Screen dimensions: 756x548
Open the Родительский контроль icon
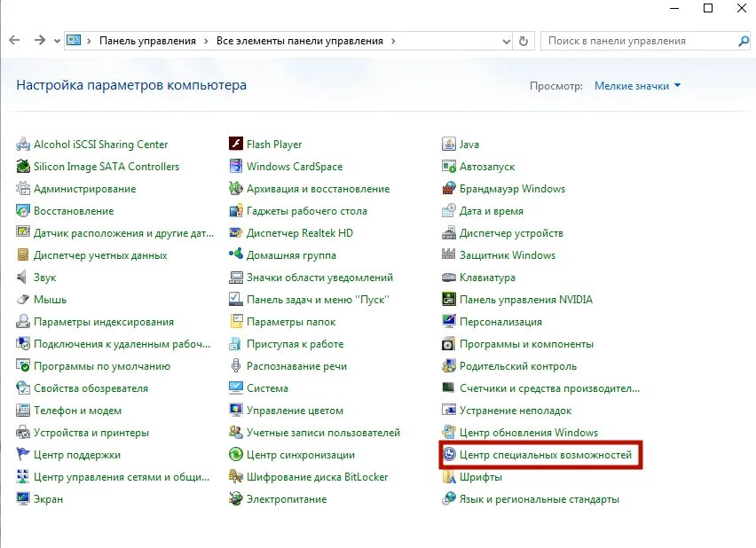(x=449, y=366)
